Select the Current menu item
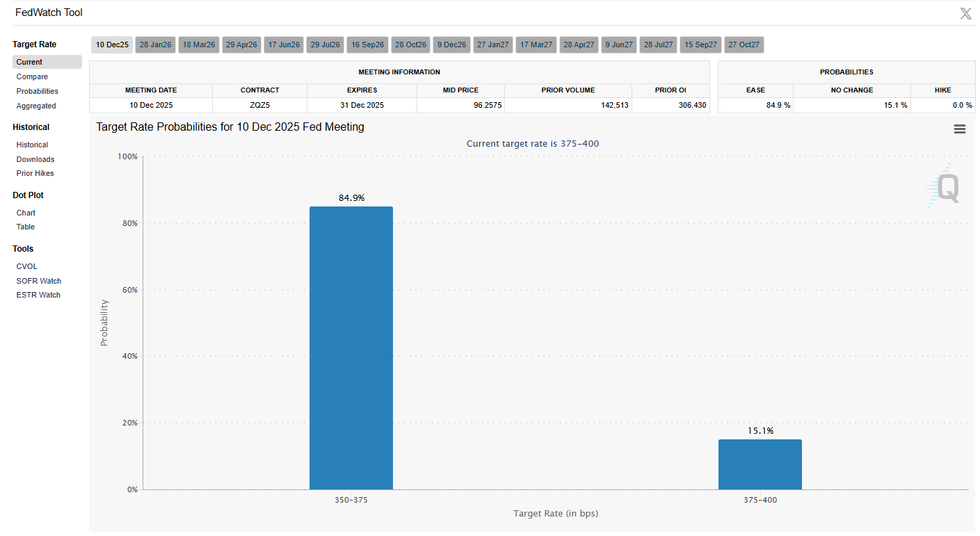The width and height of the screenshot is (980, 536). click(x=29, y=62)
